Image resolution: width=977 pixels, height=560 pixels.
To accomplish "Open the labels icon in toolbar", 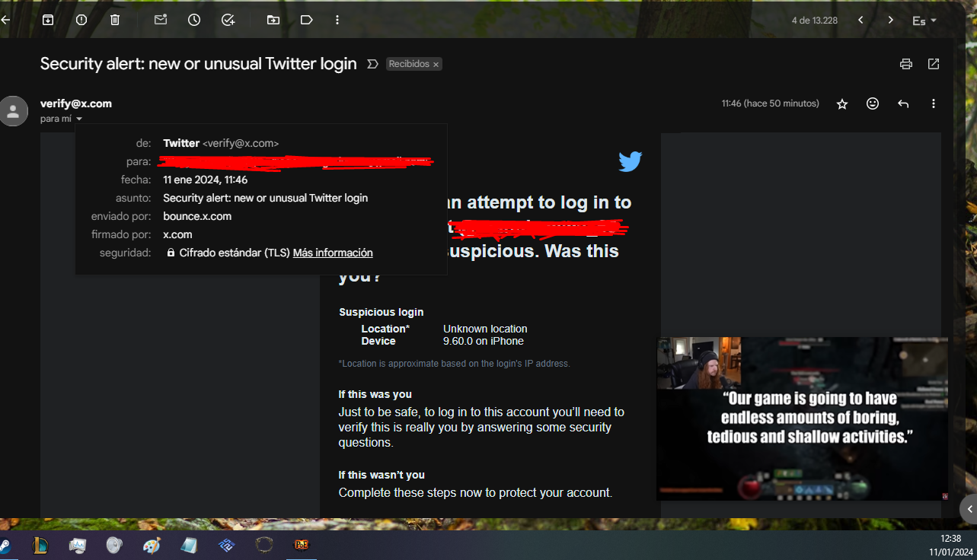I will coord(307,20).
